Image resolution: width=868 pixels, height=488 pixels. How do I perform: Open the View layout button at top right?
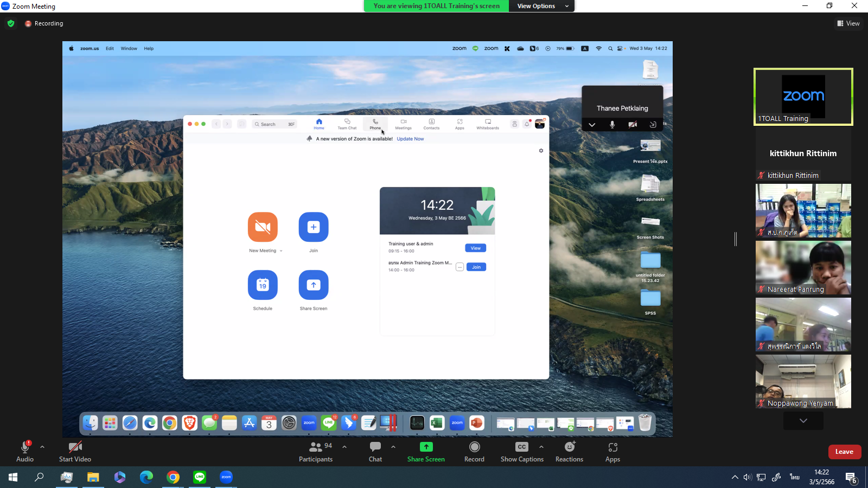(x=848, y=23)
